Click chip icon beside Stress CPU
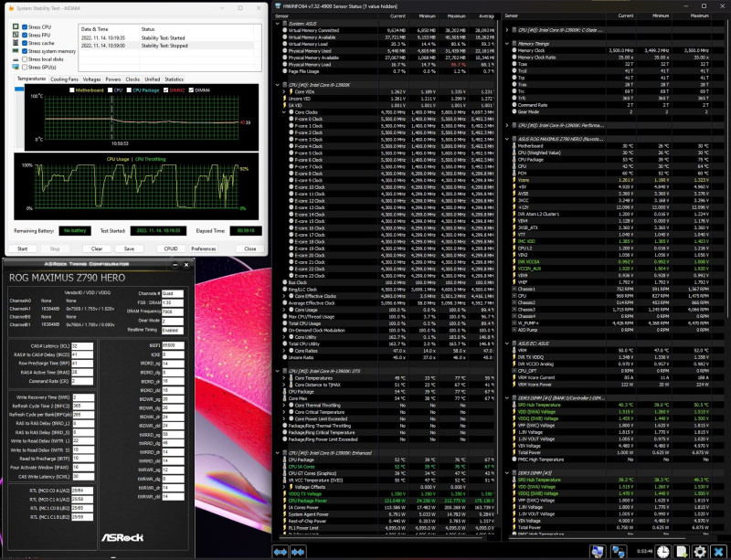Screen dimensions: 731x560 click(x=16, y=27)
